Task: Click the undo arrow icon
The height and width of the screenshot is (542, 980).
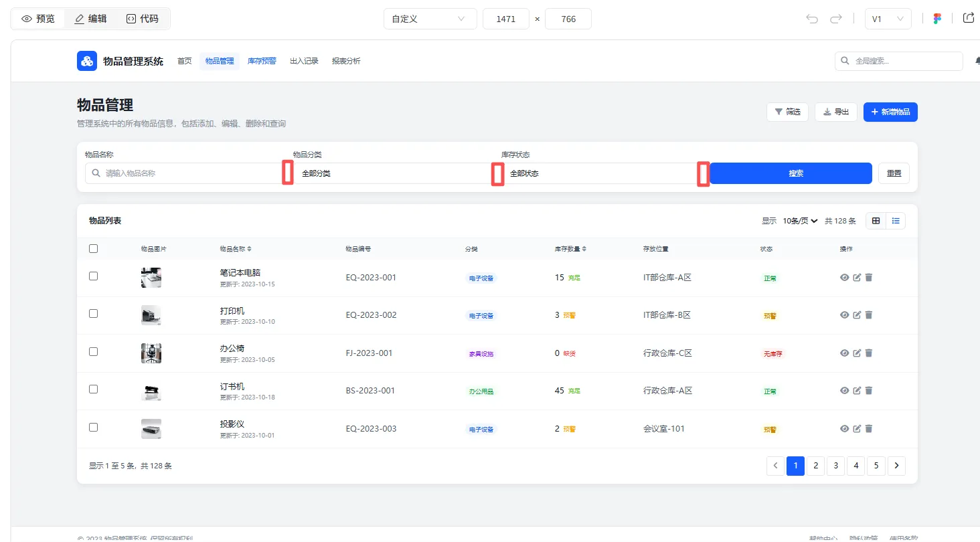Action: coord(812,19)
